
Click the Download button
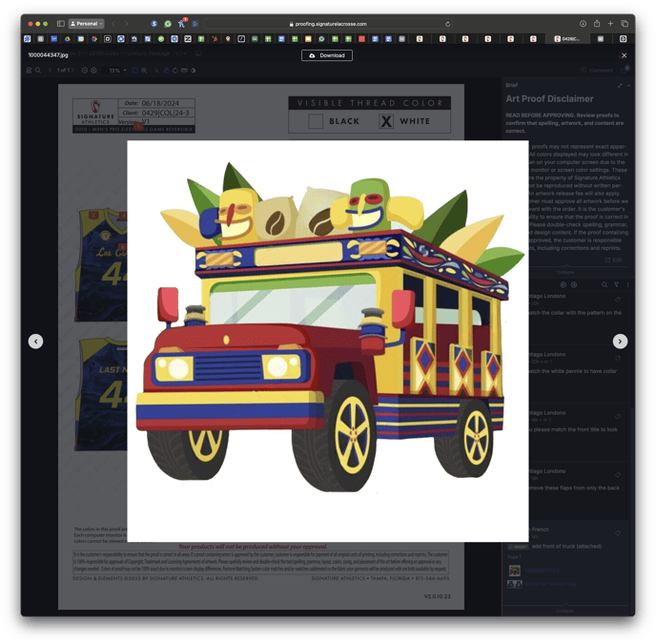(327, 55)
